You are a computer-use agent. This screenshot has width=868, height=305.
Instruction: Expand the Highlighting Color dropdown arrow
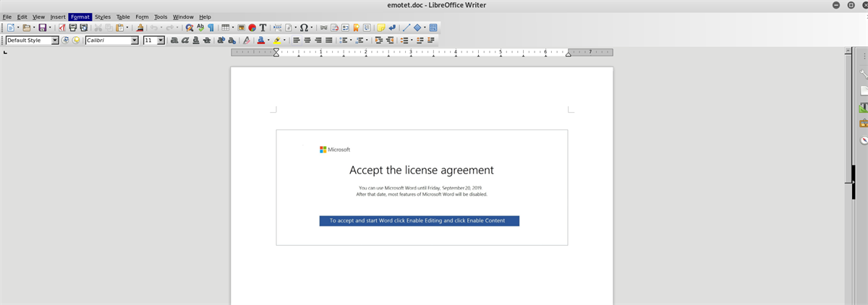pos(284,40)
